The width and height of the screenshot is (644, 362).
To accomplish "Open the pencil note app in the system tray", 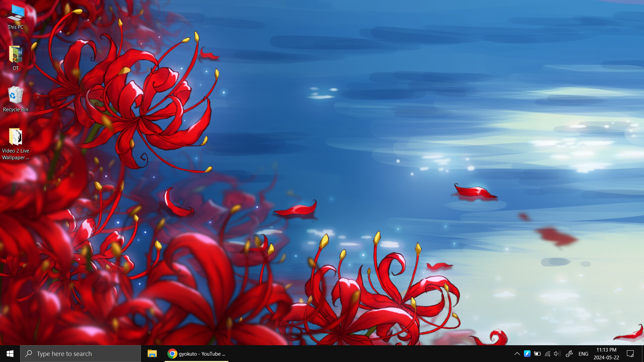I will [x=527, y=354].
